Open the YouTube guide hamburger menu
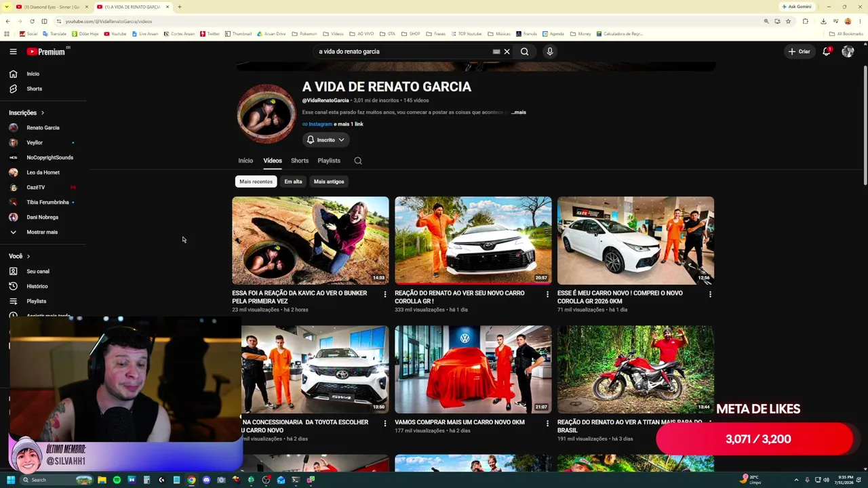 click(13, 52)
